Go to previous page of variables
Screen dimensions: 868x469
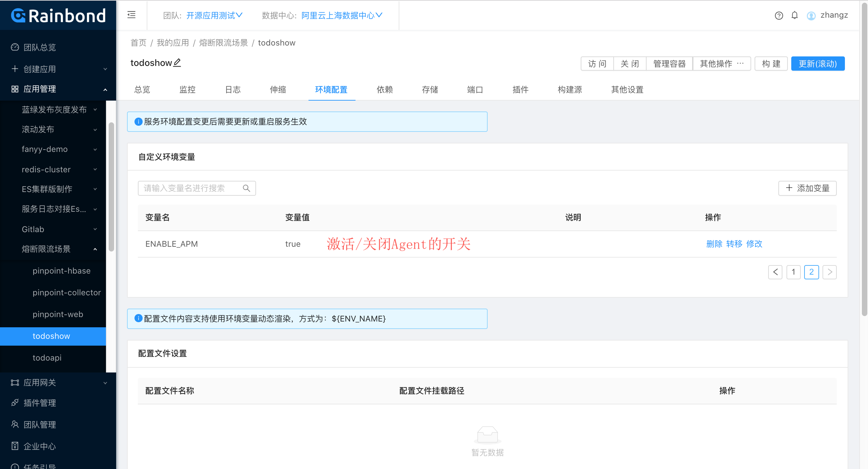775,272
